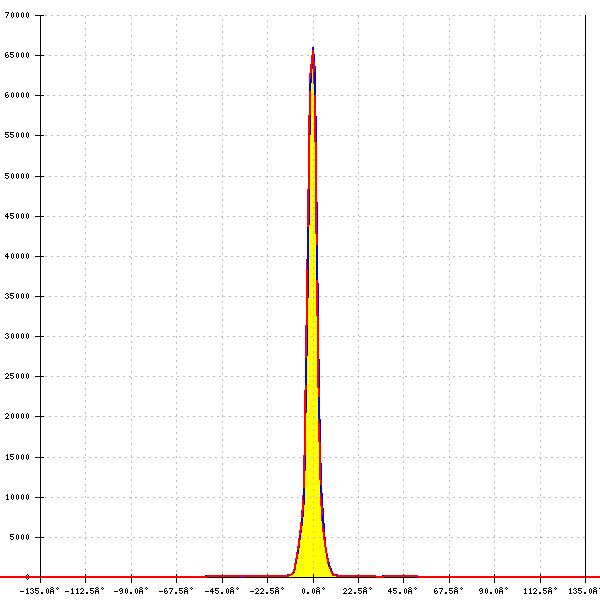Click the 0.0 x-axis label
The width and height of the screenshot is (600, 600).
point(313,591)
